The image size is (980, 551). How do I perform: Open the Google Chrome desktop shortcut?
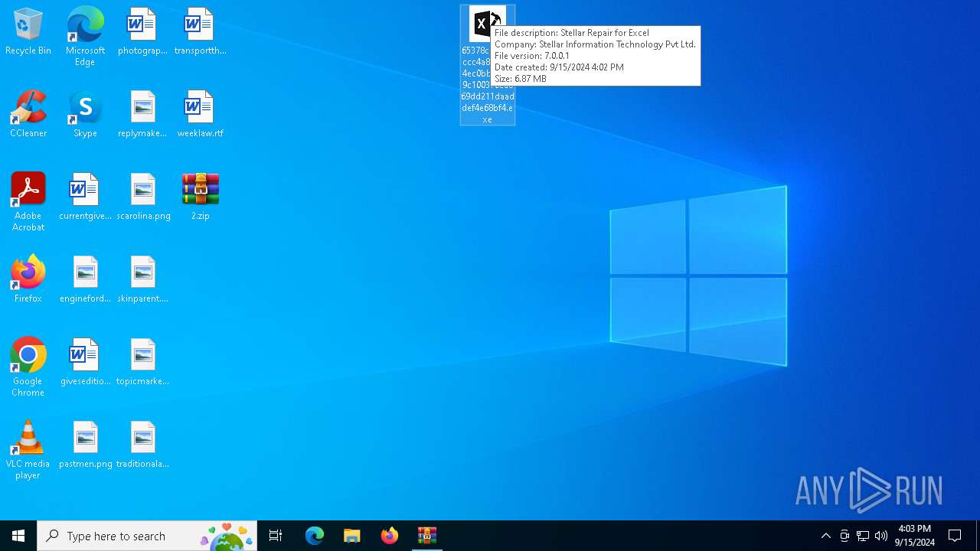pyautogui.click(x=28, y=367)
